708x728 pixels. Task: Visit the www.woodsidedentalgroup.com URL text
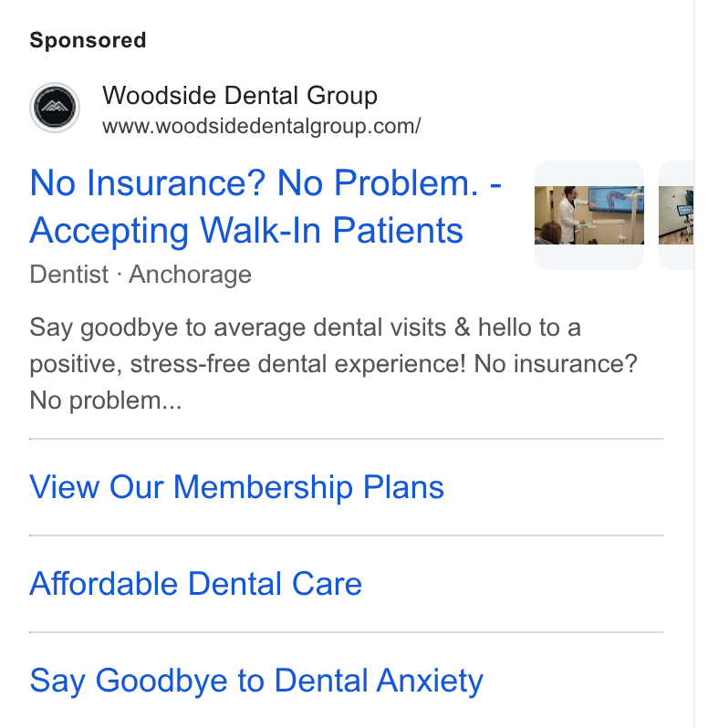pos(261,126)
